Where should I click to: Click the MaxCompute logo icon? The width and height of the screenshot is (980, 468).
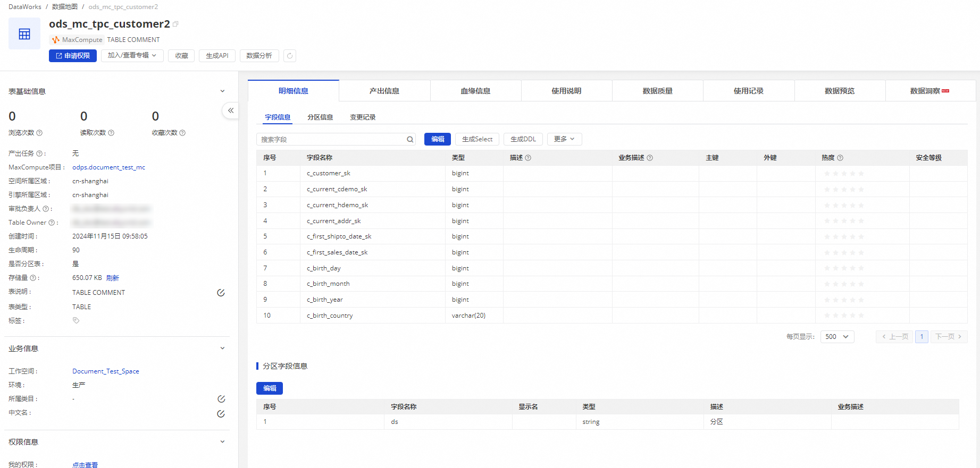pos(56,40)
